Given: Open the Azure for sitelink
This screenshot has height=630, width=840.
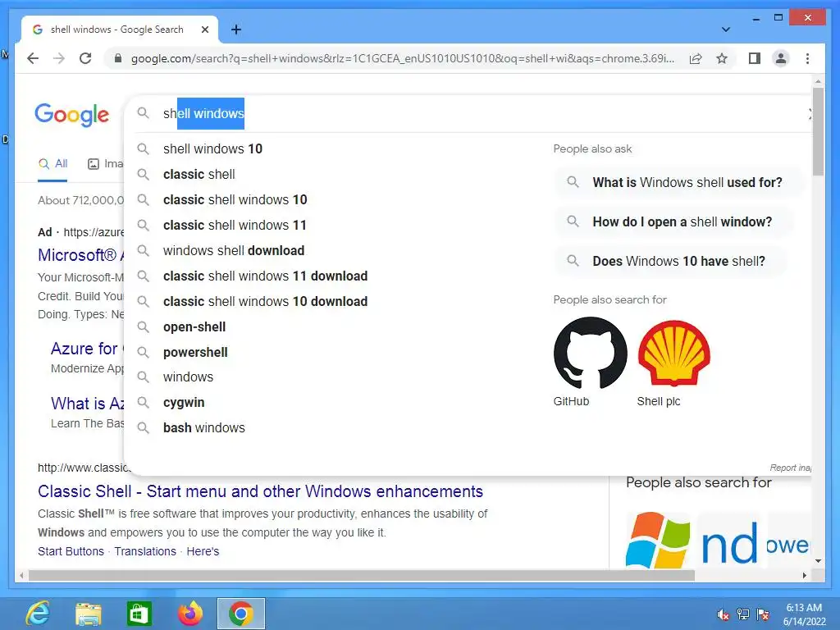Looking at the screenshot, I should pos(87,349).
